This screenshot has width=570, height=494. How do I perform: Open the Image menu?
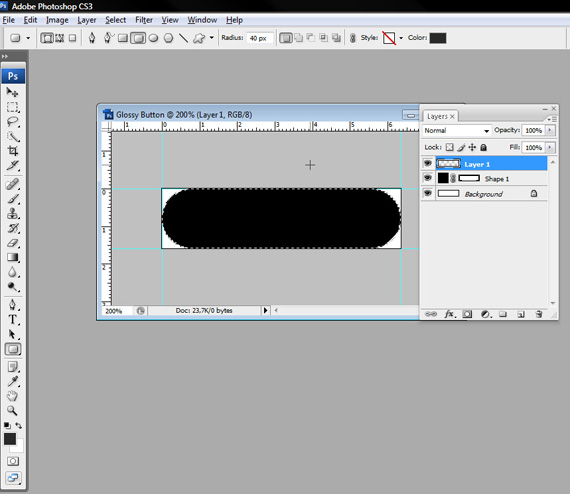click(x=57, y=20)
